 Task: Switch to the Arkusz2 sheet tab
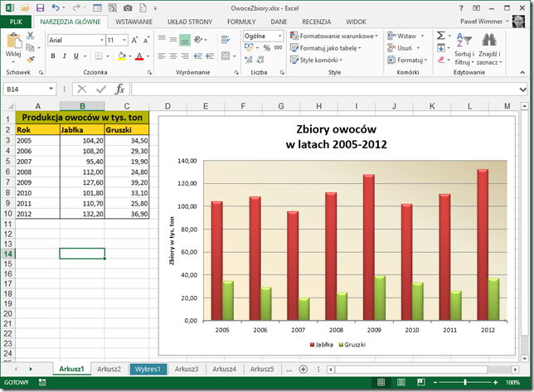pos(109,369)
